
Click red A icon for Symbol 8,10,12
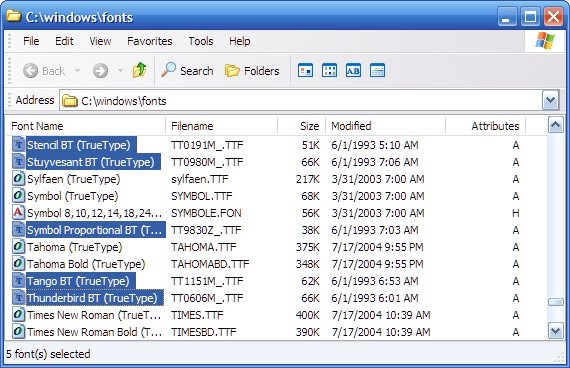[18, 212]
